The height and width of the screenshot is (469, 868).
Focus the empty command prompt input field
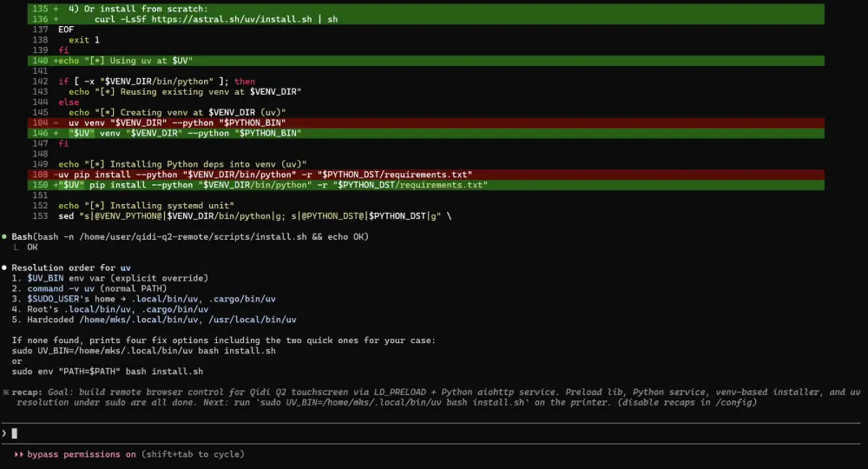tap(434, 433)
